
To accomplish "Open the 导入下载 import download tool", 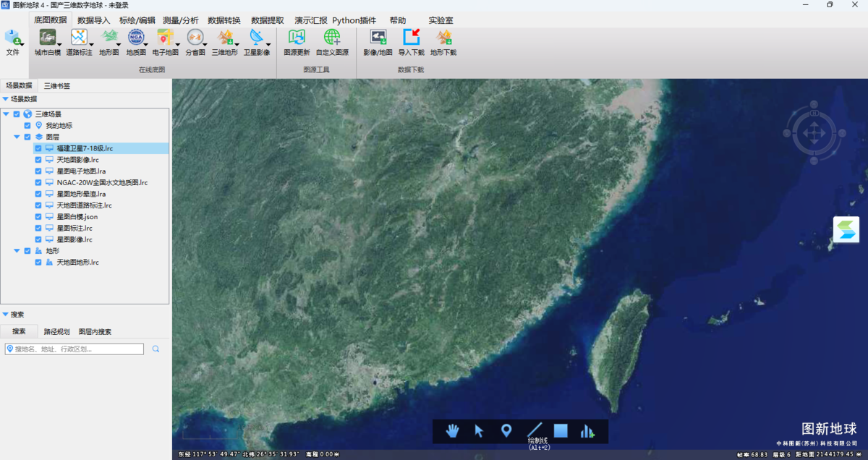I will (411, 38).
